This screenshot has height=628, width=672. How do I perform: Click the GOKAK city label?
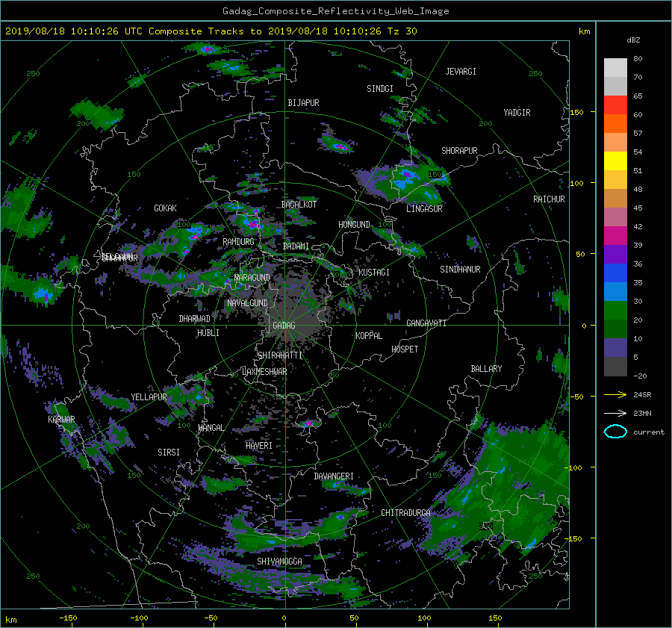[x=165, y=208]
